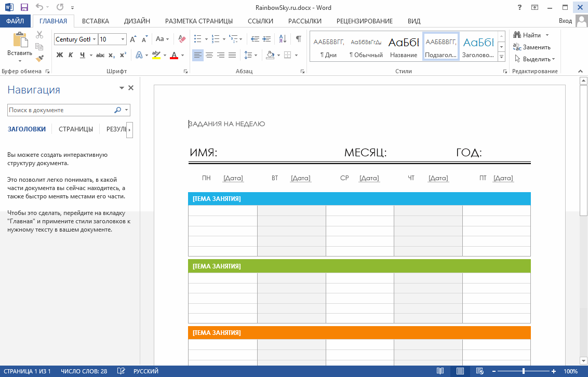This screenshot has height=377, width=588.
Task: Save the document from the quick access toolbar
Action: coord(24,8)
